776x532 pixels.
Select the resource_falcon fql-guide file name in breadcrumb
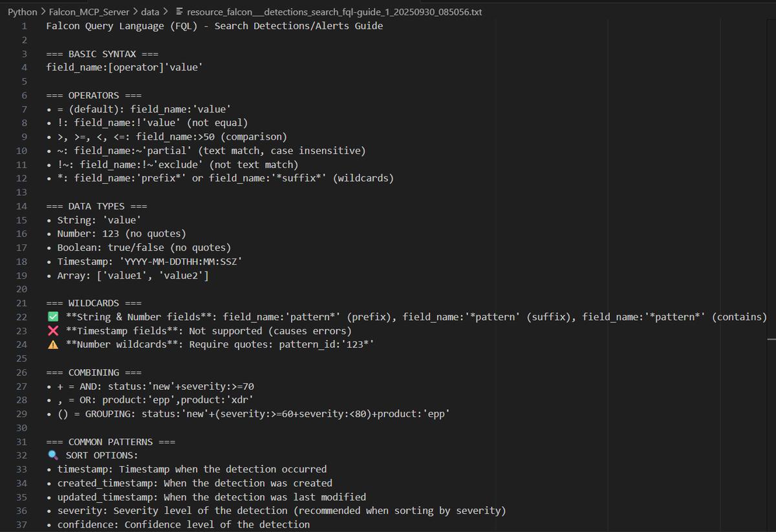click(x=334, y=12)
